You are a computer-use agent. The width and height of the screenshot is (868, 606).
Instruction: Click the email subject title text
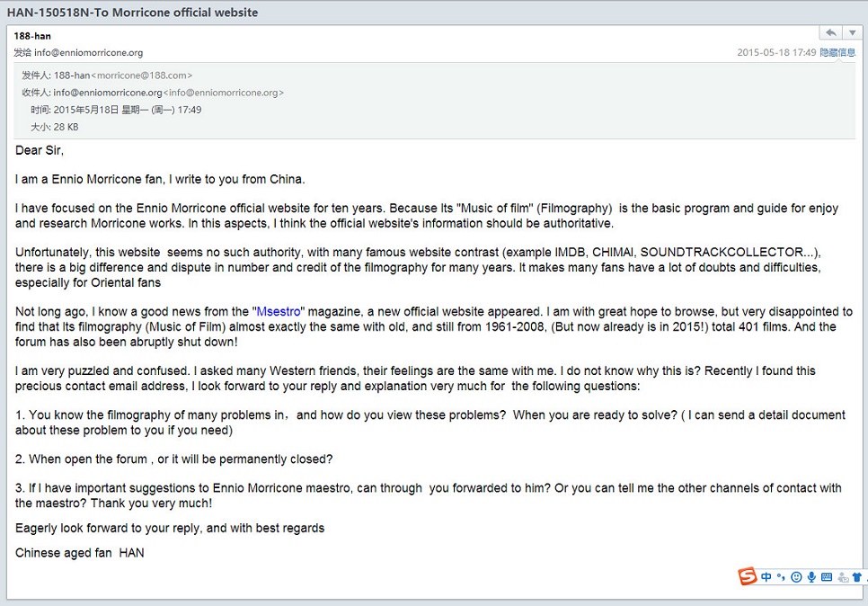[132, 13]
